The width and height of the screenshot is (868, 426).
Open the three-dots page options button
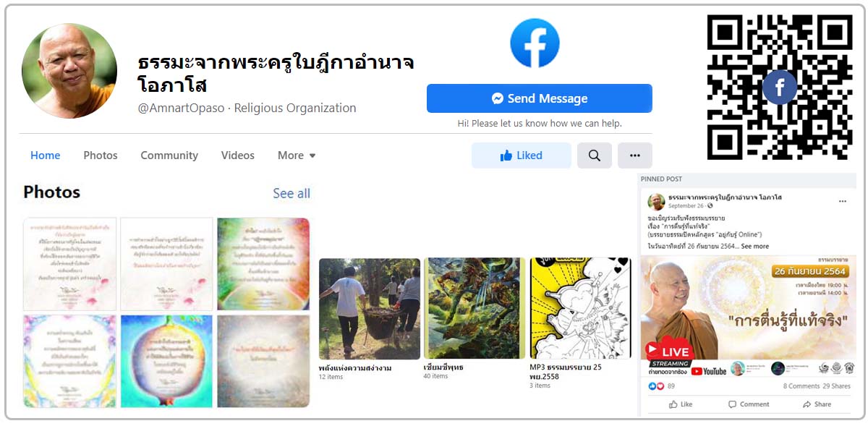635,156
